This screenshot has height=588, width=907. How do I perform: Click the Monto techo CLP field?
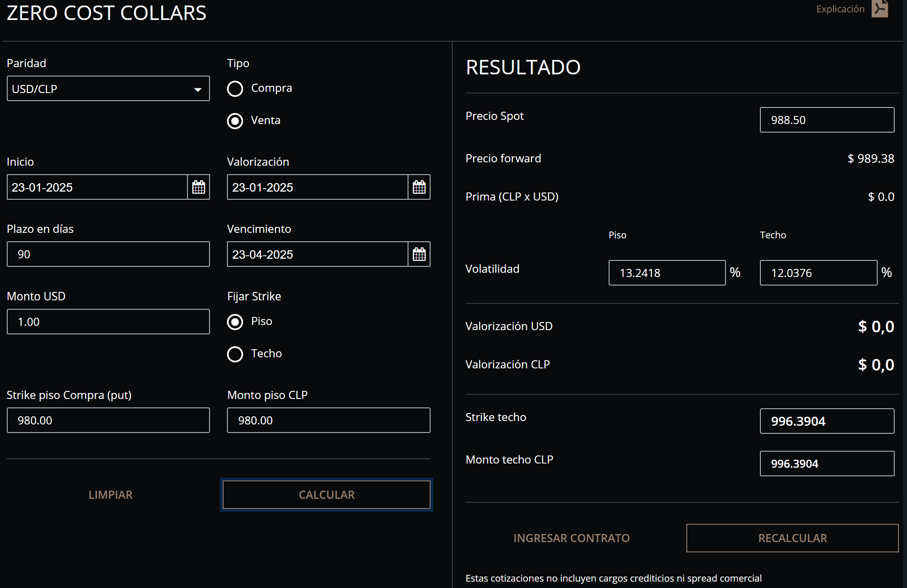(827, 464)
